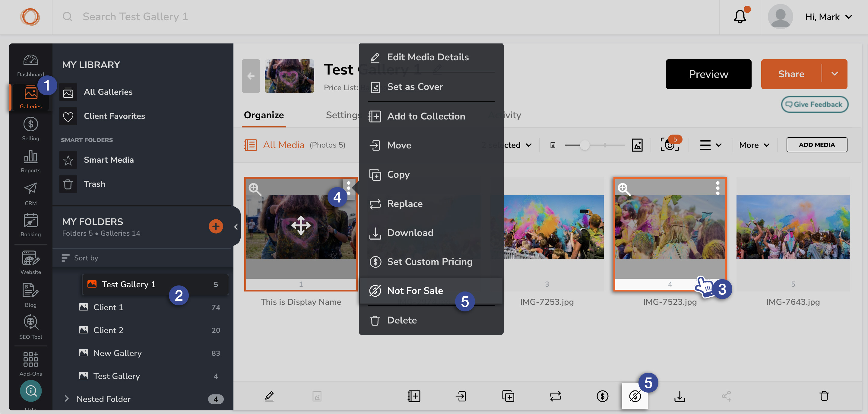The width and height of the screenshot is (868, 414).
Task: Open the list view options dropdown
Action: tap(710, 145)
